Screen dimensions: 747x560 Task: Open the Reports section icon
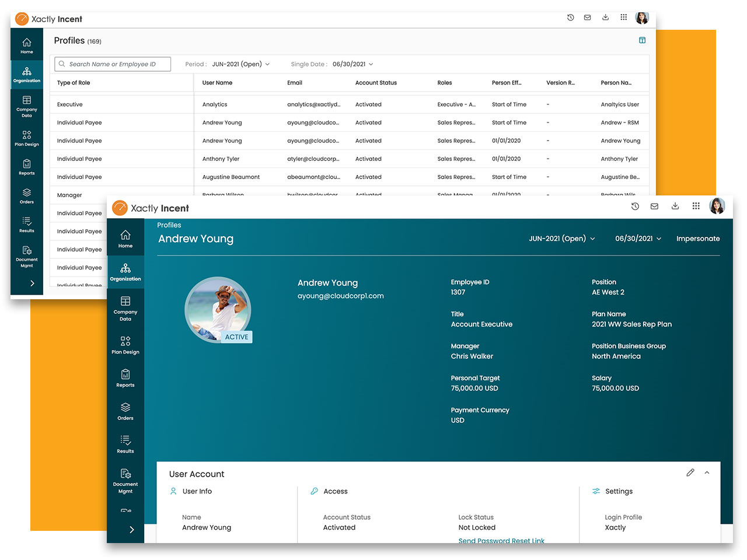125,378
